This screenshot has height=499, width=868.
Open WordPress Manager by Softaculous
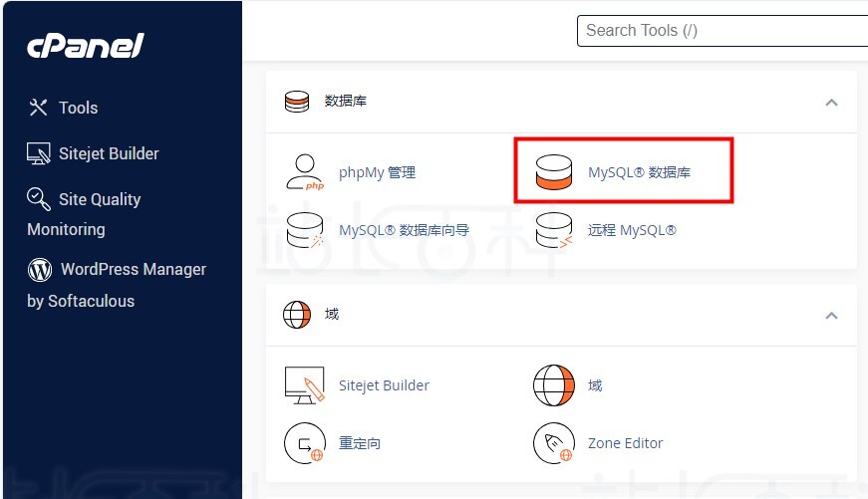[117, 285]
